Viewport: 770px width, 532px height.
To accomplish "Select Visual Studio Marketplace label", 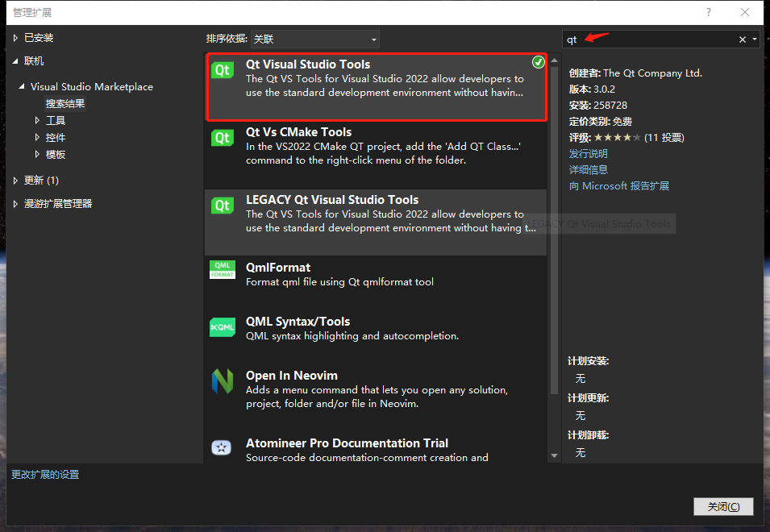I will [92, 87].
